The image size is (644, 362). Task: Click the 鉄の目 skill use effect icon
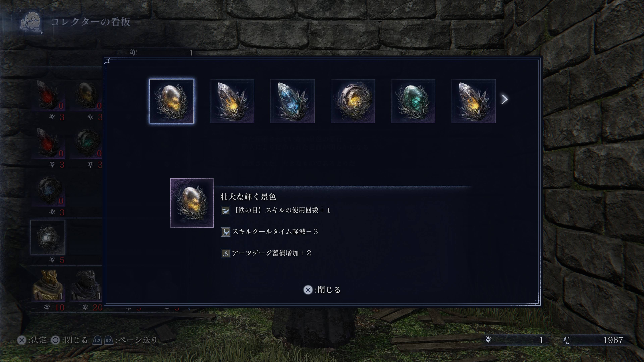(x=225, y=210)
